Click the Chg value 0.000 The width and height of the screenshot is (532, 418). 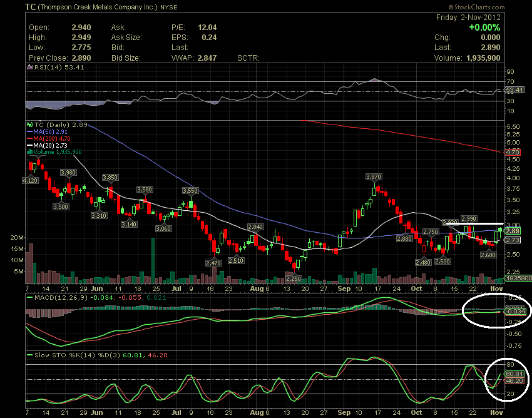(491, 38)
